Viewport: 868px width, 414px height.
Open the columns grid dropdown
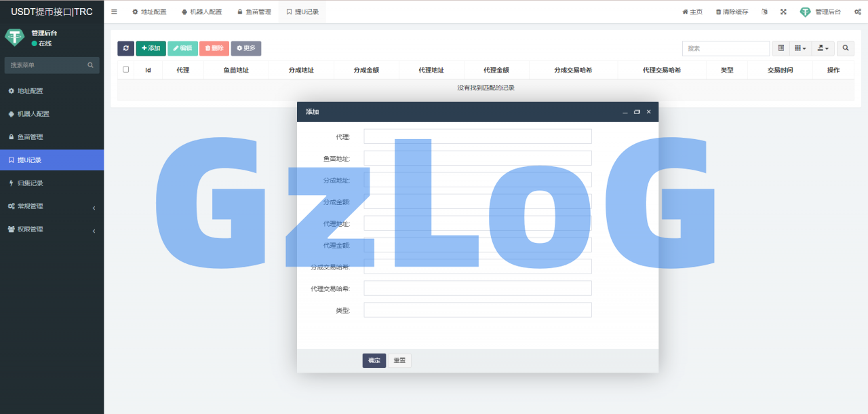point(801,48)
